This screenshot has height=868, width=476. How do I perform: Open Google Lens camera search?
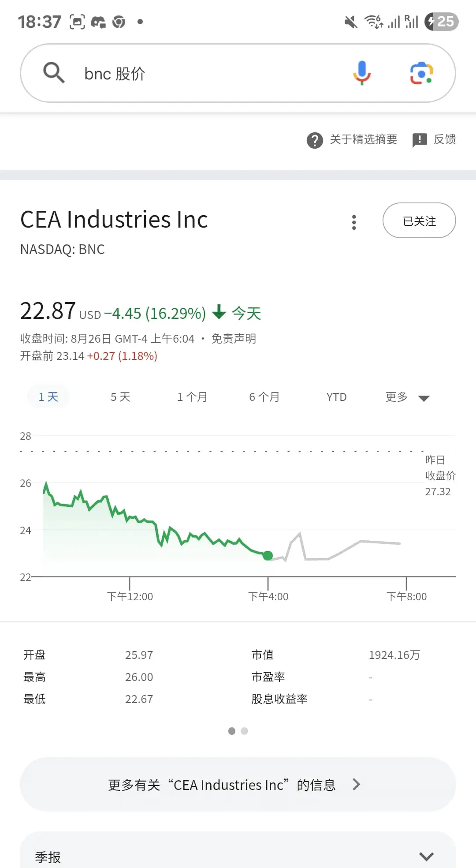coord(421,73)
